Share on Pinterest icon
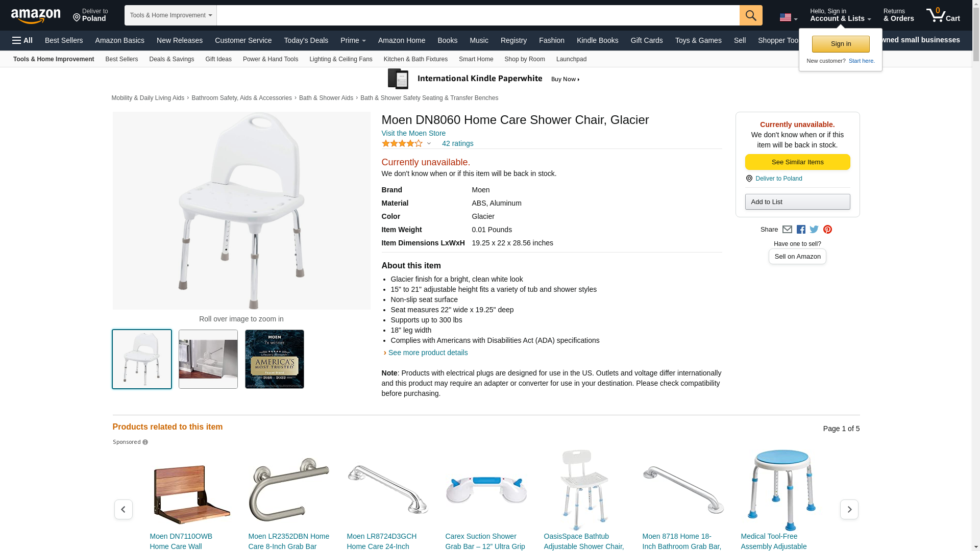Viewport: 980px width, 551px height. (827, 230)
